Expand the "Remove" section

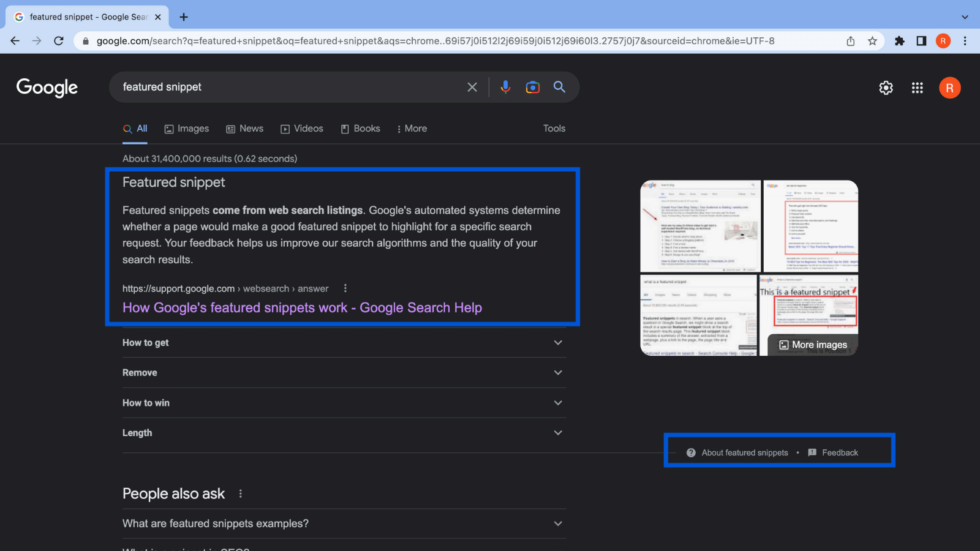pos(343,373)
